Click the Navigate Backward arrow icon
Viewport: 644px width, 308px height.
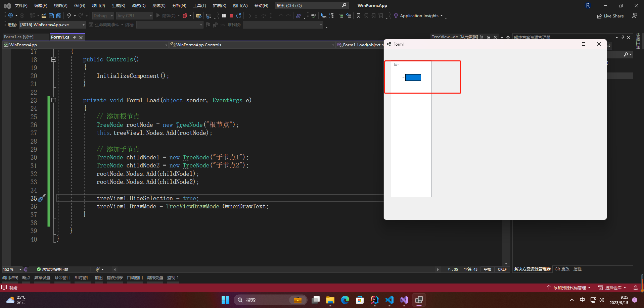pos(11,15)
